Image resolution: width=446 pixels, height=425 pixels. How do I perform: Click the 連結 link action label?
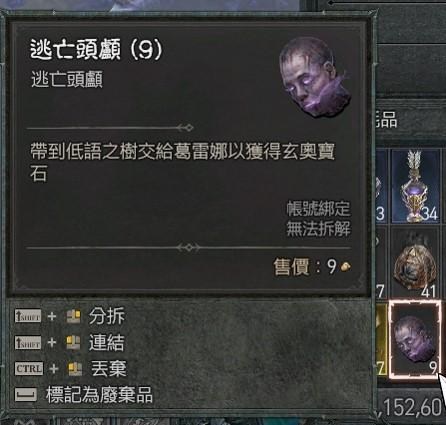click(107, 343)
